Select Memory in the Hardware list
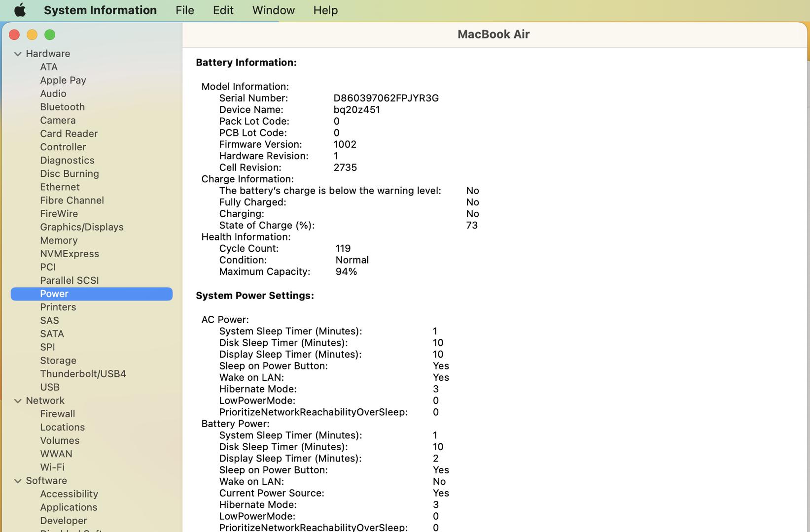This screenshot has width=810, height=532. (59, 240)
